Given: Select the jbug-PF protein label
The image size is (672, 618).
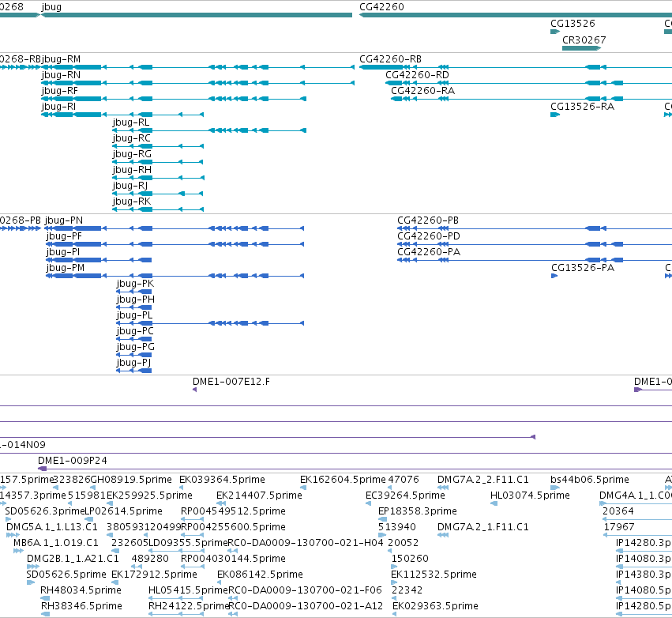Looking at the screenshot, I should point(64,236).
